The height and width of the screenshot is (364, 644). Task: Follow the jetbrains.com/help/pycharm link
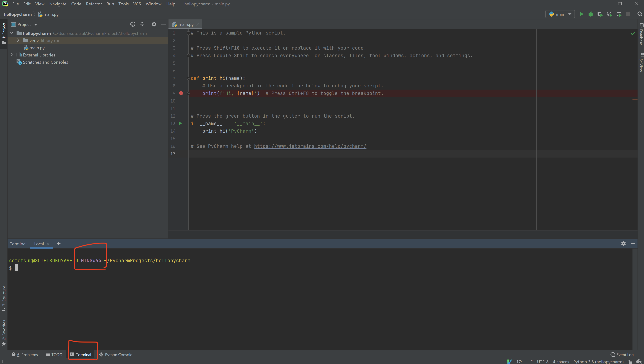(x=310, y=146)
